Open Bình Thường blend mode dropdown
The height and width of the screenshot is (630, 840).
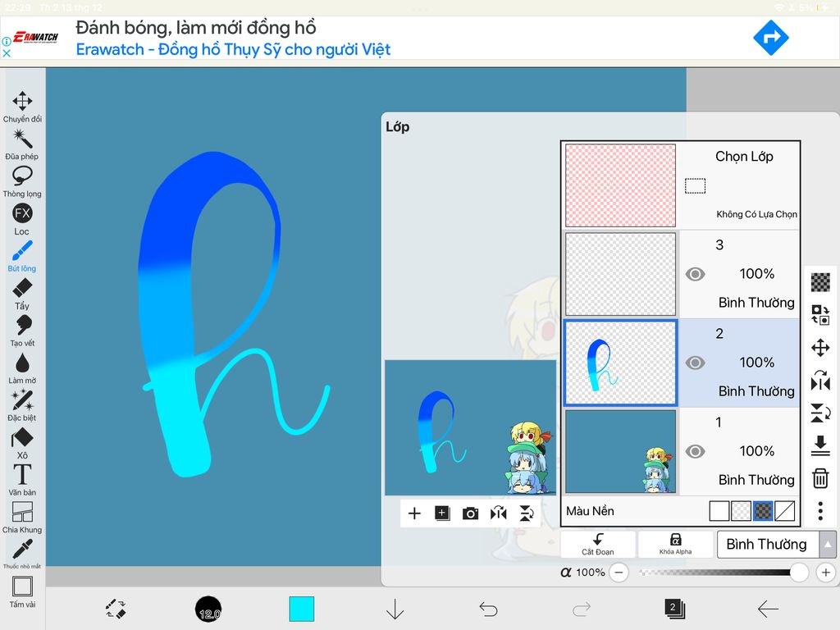(x=768, y=545)
